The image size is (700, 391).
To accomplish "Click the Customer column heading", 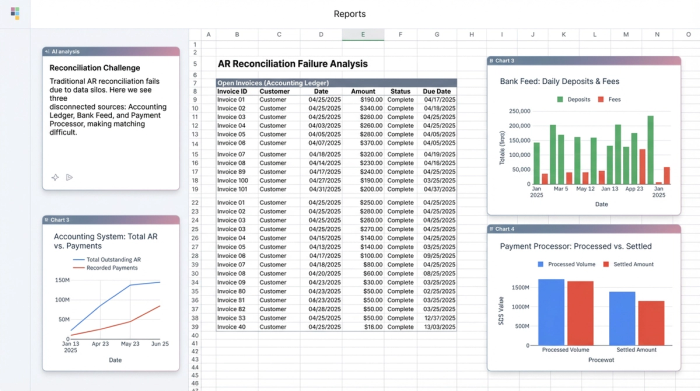I will click(x=275, y=92).
